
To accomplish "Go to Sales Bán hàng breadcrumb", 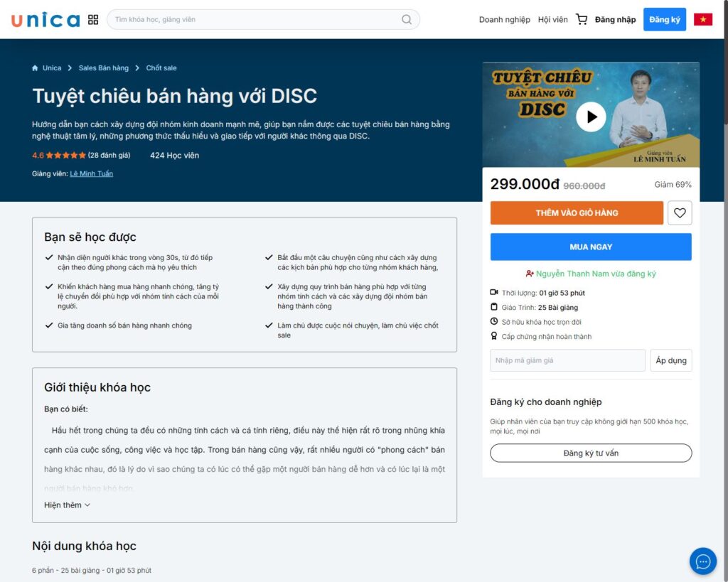I will point(104,68).
